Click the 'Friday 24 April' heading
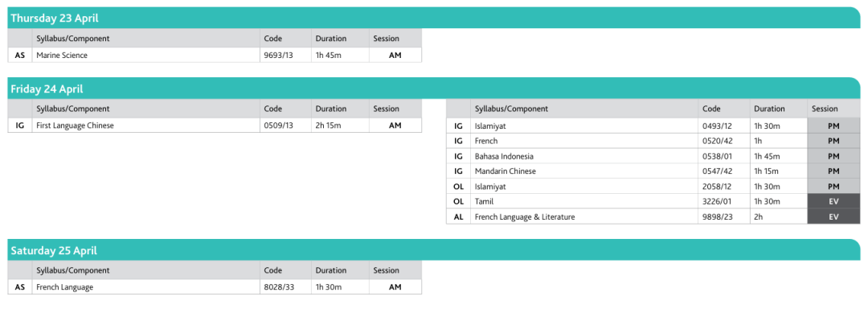The width and height of the screenshot is (868, 313). pos(47,89)
